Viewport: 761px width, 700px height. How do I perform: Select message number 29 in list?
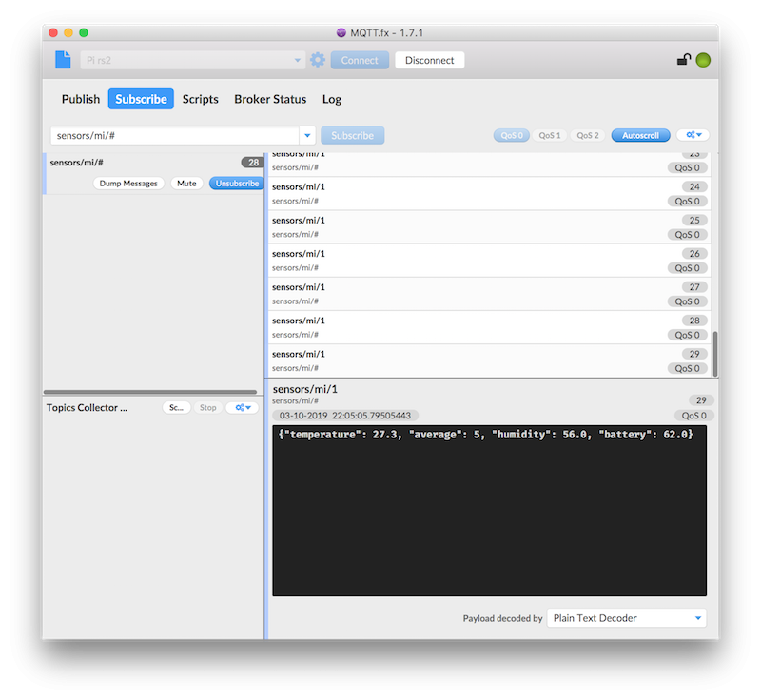tap(489, 360)
